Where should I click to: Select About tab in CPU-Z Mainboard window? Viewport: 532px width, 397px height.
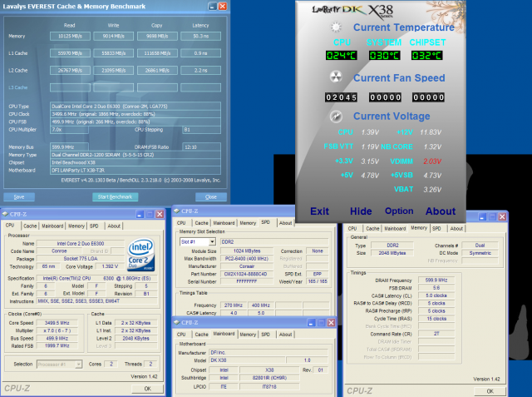pos(285,335)
